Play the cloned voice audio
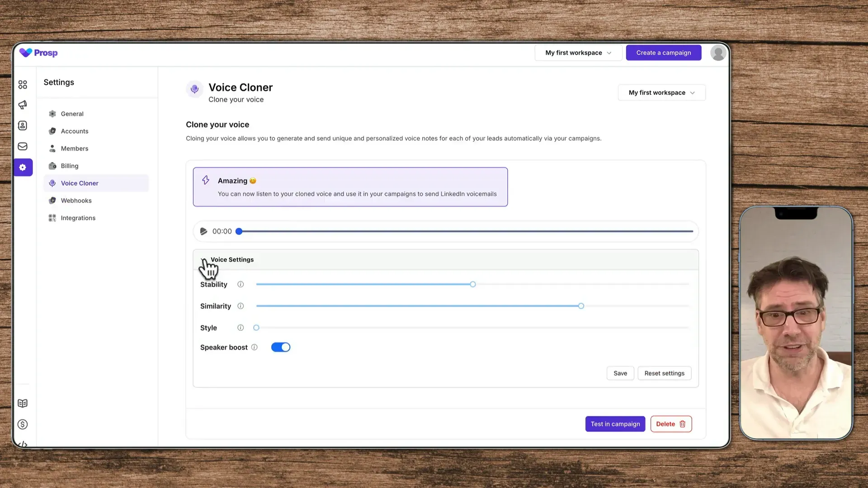This screenshot has height=488, width=868. point(203,231)
